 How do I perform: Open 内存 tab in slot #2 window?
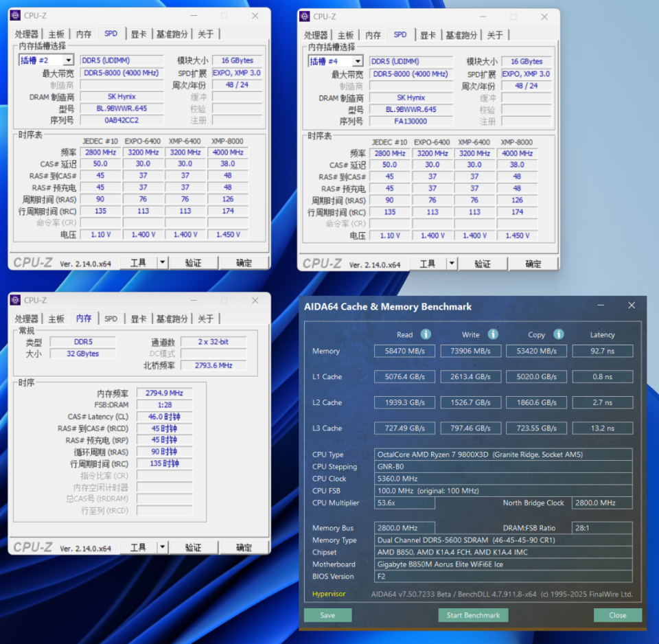[x=84, y=34]
